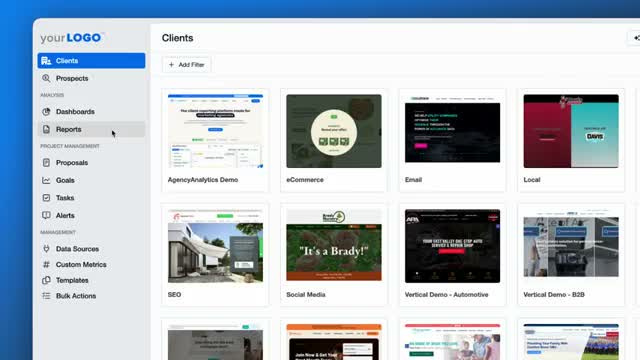Click the Local client name
This screenshot has height=360, width=640.
(532, 180)
